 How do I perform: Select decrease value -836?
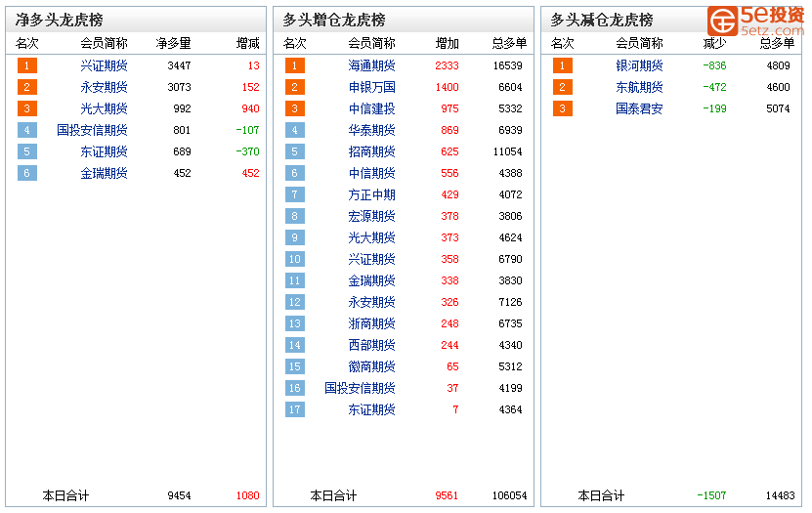coord(714,65)
